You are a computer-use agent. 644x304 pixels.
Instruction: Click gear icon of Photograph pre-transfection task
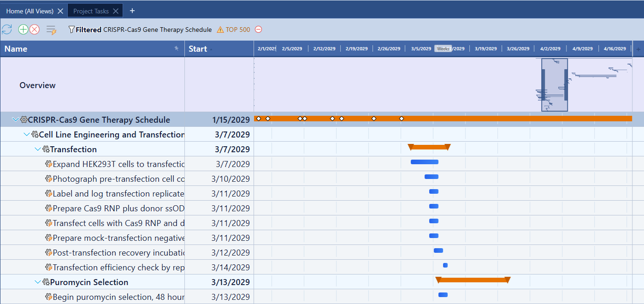(48, 179)
